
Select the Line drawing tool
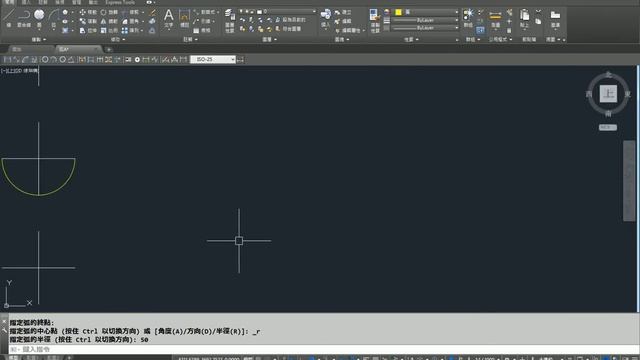click(9, 17)
